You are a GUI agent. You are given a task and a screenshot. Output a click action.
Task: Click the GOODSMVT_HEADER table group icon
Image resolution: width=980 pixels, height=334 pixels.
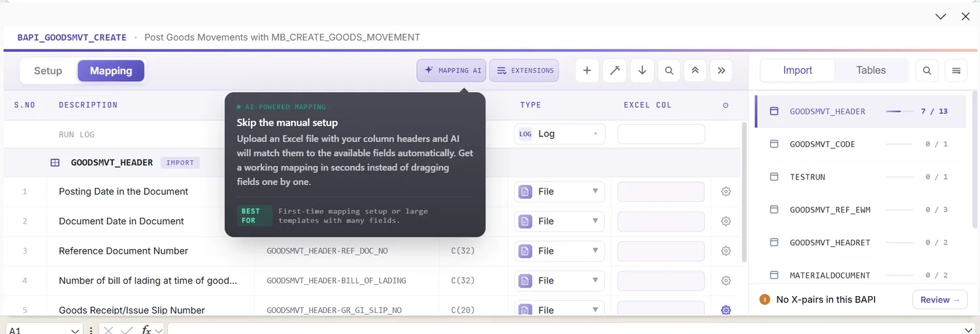pos(56,163)
